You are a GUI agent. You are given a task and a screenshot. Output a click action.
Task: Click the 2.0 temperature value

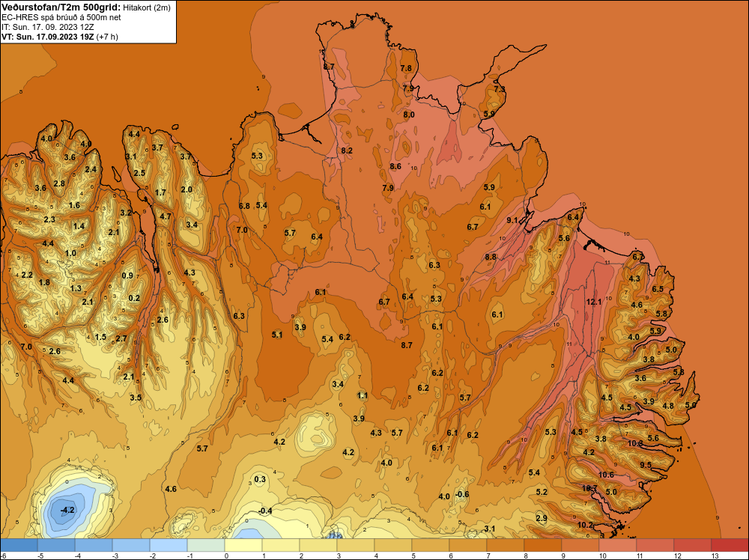(x=187, y=189)
